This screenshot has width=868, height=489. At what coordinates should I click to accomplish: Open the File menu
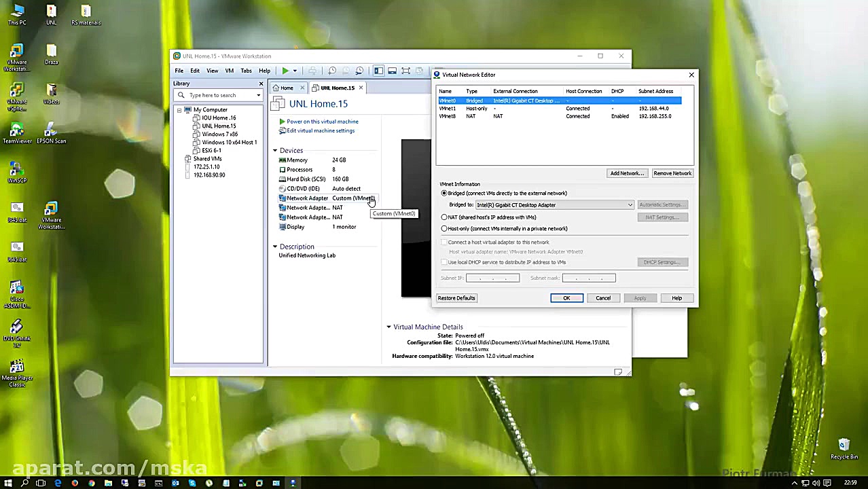[179, 71]
